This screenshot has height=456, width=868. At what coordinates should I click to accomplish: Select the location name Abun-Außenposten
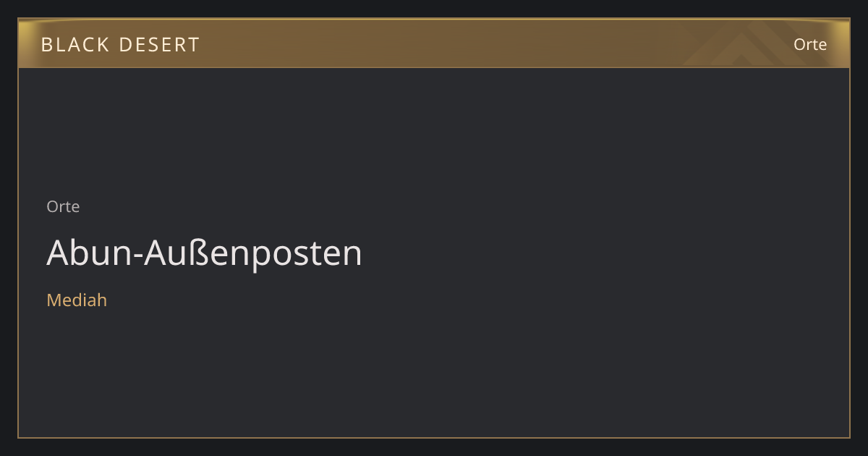[204, 253]
